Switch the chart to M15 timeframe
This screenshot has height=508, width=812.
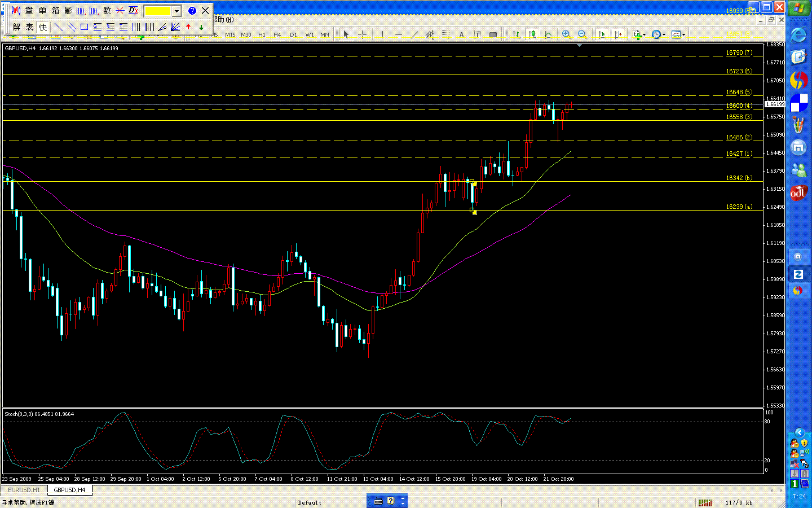(230, 35)
